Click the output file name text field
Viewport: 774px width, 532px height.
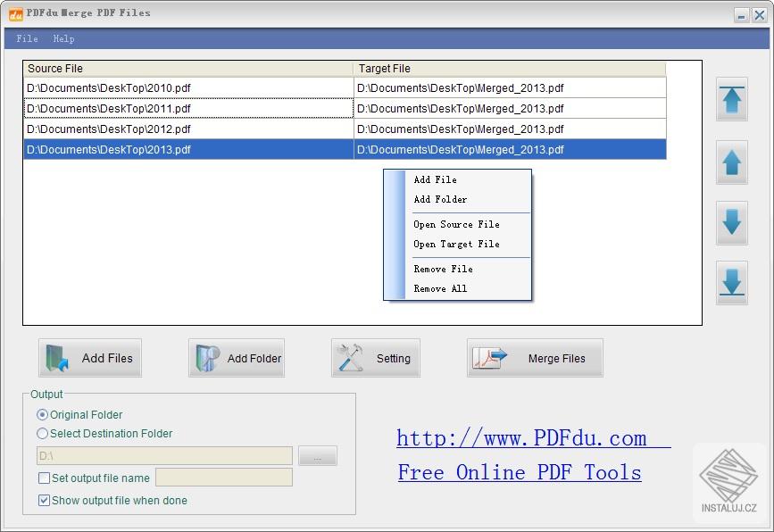coord(224,478)
